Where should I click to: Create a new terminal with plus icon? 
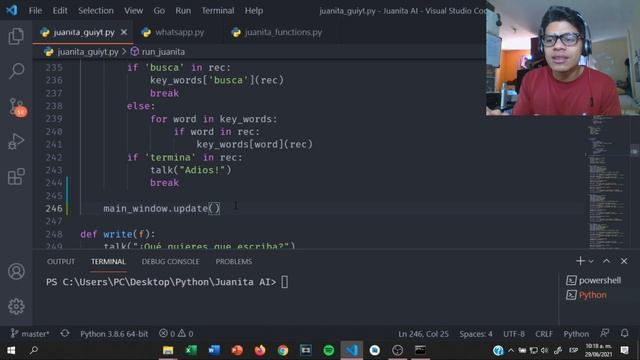(580, 261)
